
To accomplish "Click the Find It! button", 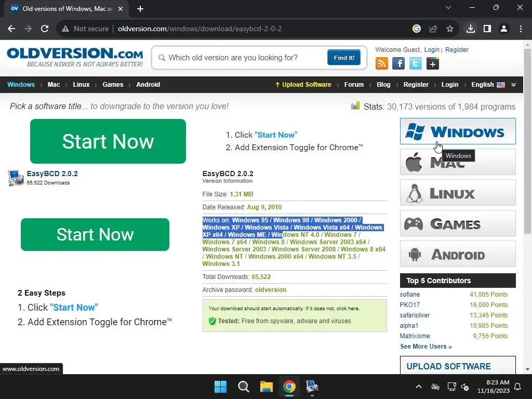I will (x=344, y=57).
